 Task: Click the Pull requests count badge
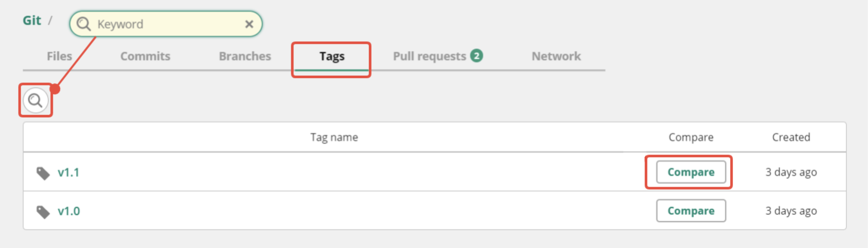(476, 56)
